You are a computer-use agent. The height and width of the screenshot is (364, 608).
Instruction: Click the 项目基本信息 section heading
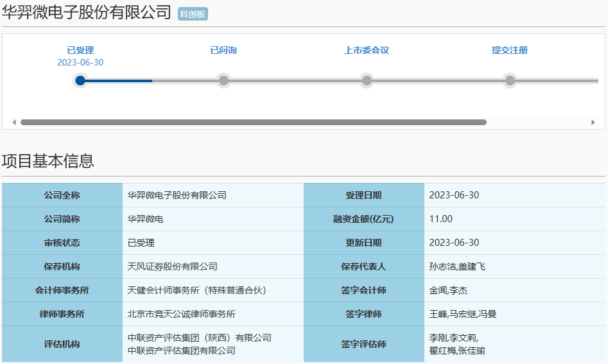(48, 161)
